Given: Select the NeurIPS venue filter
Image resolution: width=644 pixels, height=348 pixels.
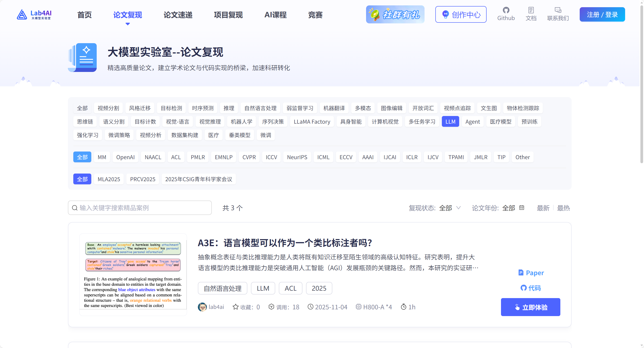Looking at the screenshot, I should coord(297,157).
